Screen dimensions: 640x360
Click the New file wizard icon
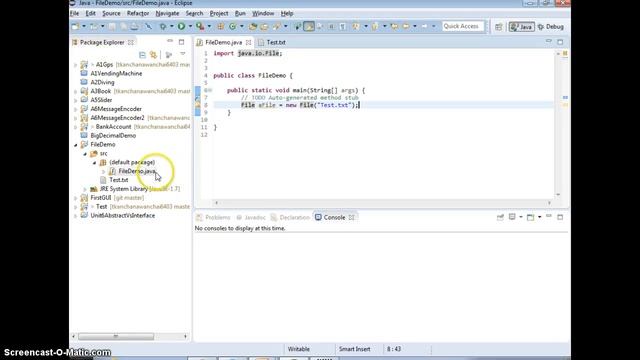click(75, 27)
